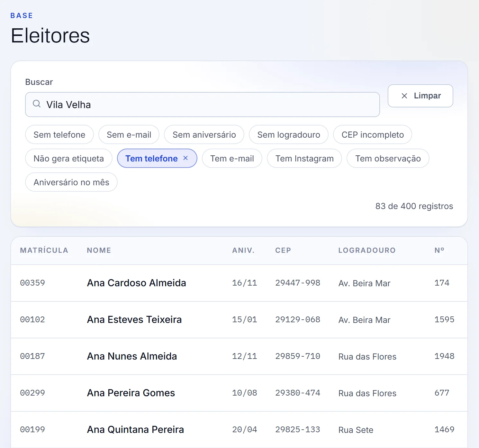Enable the Tem e-mail filter chip
This screenshot has width=479, height=448.
click(x=232, y=158)
